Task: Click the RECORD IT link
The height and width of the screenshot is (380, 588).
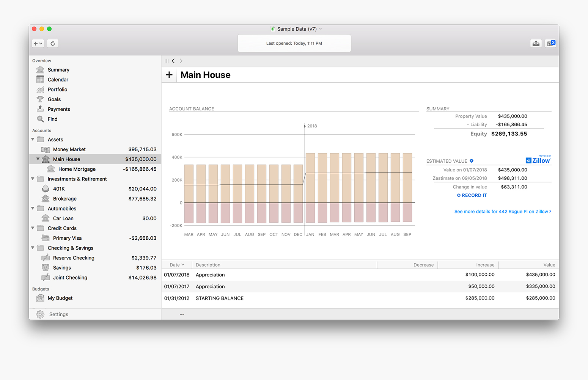Action: click(x=472, y=195)
